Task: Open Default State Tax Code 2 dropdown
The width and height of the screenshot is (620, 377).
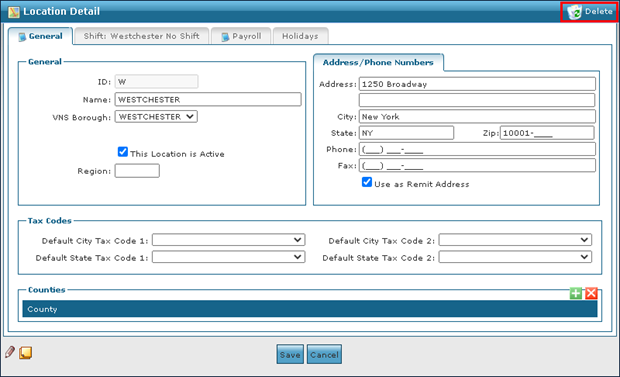Action: [515, 257]
